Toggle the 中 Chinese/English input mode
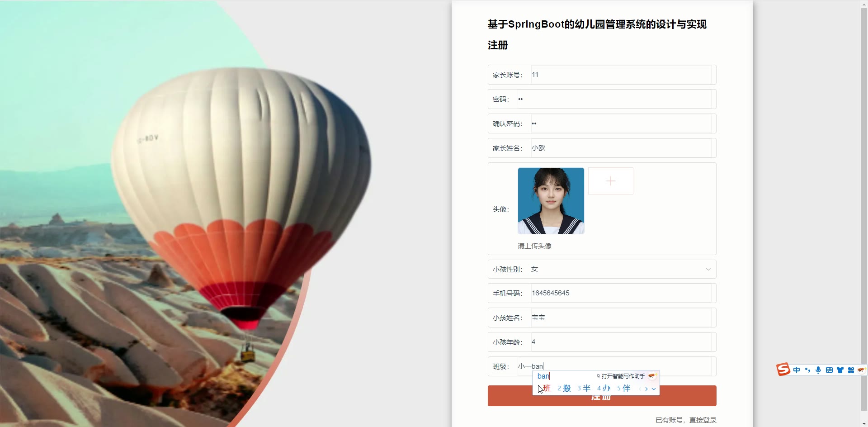 point(797,370)
